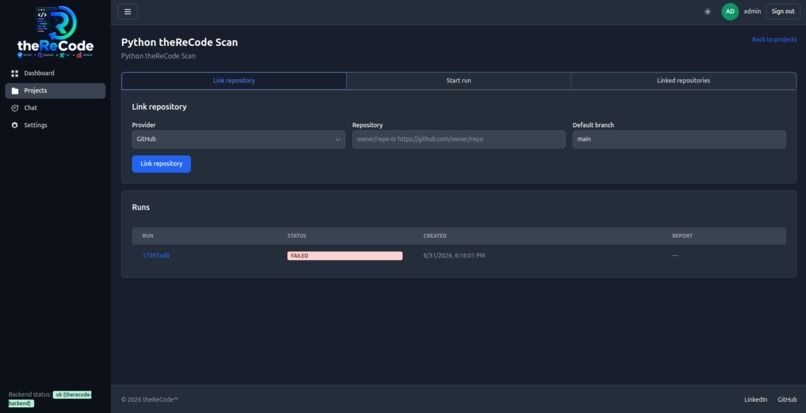The image size is (806, 413).
Task: Click the run created date 8/31/2026
Action: 454,255
